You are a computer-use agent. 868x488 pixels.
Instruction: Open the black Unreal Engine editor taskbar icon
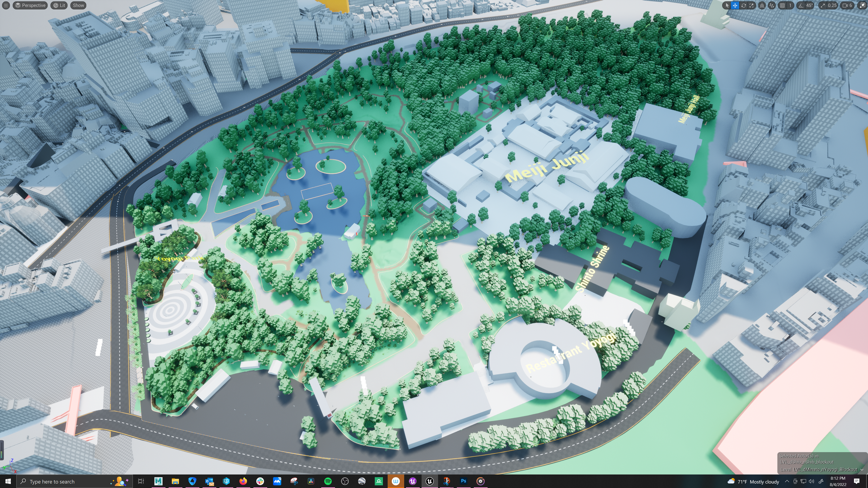point(429,481)
